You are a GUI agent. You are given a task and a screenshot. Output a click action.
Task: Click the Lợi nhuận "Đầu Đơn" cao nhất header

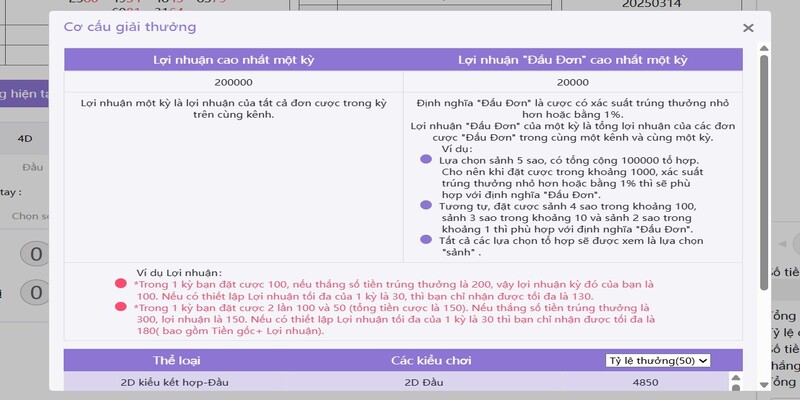coord(572,60)
